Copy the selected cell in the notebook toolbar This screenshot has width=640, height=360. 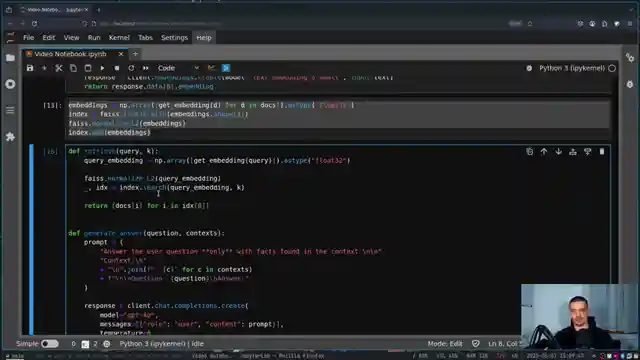73,68
